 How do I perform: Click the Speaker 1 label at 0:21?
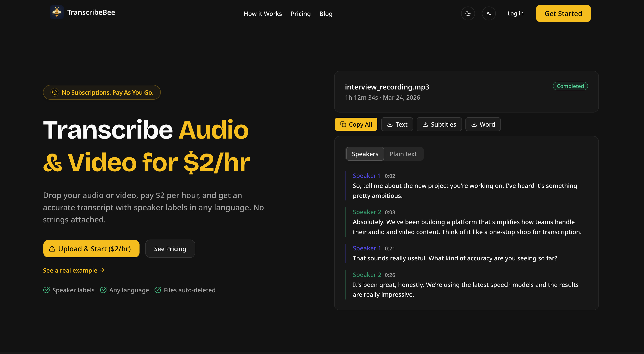[x=367, y=248]
